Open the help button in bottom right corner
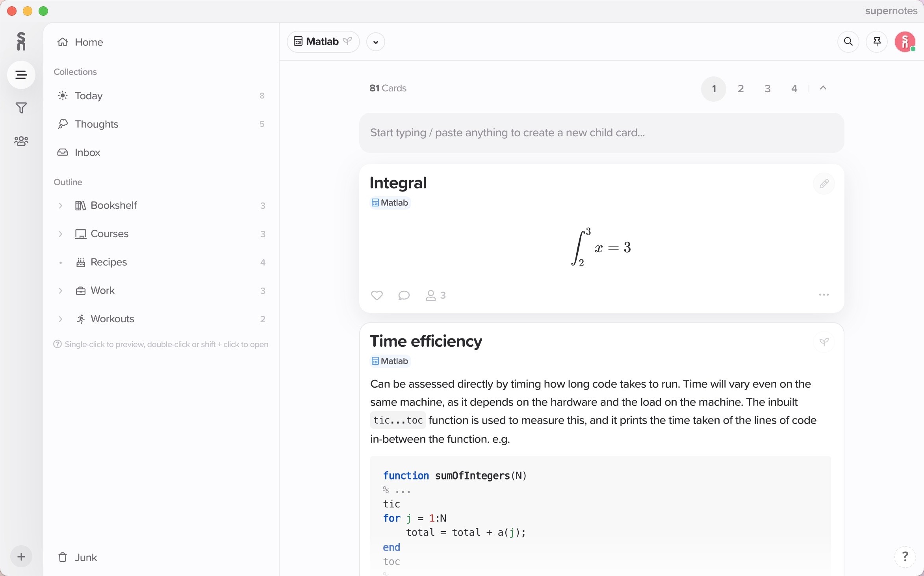 click(x=905, y=556)
